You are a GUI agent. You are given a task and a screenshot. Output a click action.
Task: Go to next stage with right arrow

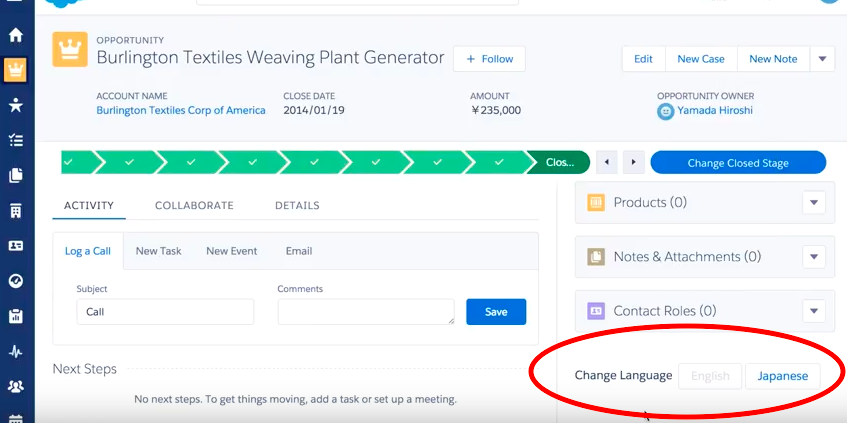pyautogui.click(x=634, y=163)
